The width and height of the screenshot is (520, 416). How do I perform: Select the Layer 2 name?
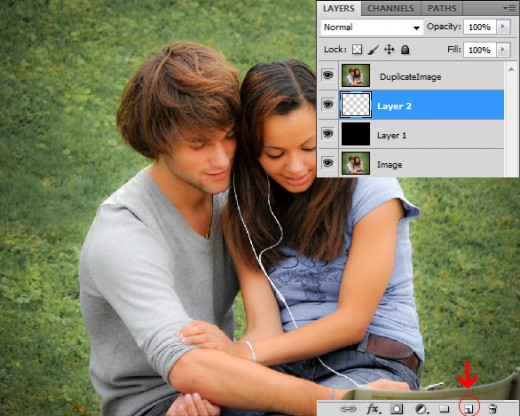394,106
